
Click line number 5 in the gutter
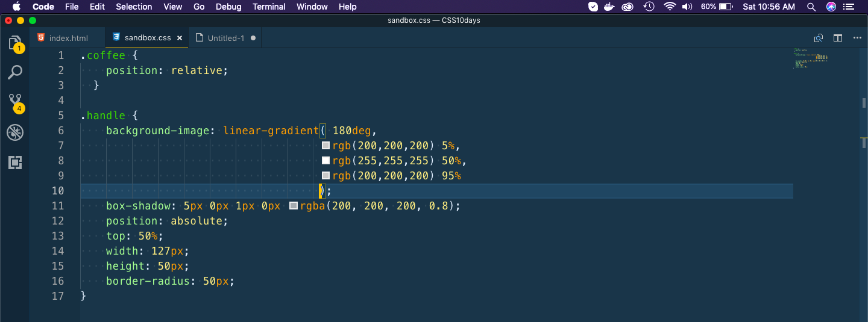click(61, 116)
